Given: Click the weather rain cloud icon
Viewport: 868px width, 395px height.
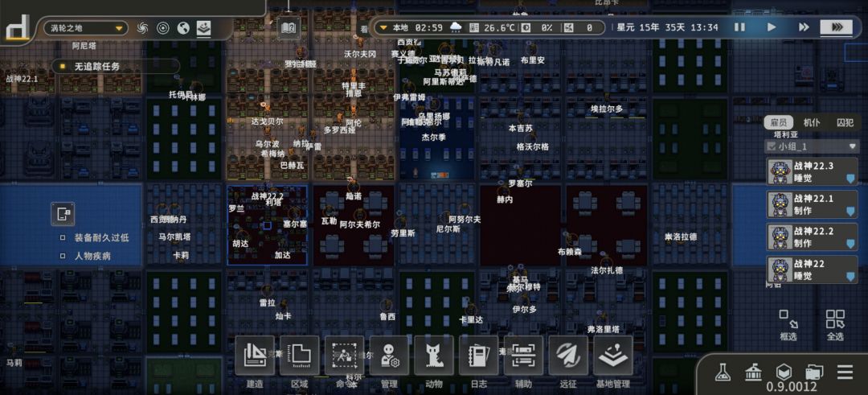Looking at the screenshot, I should coord(457,27).
